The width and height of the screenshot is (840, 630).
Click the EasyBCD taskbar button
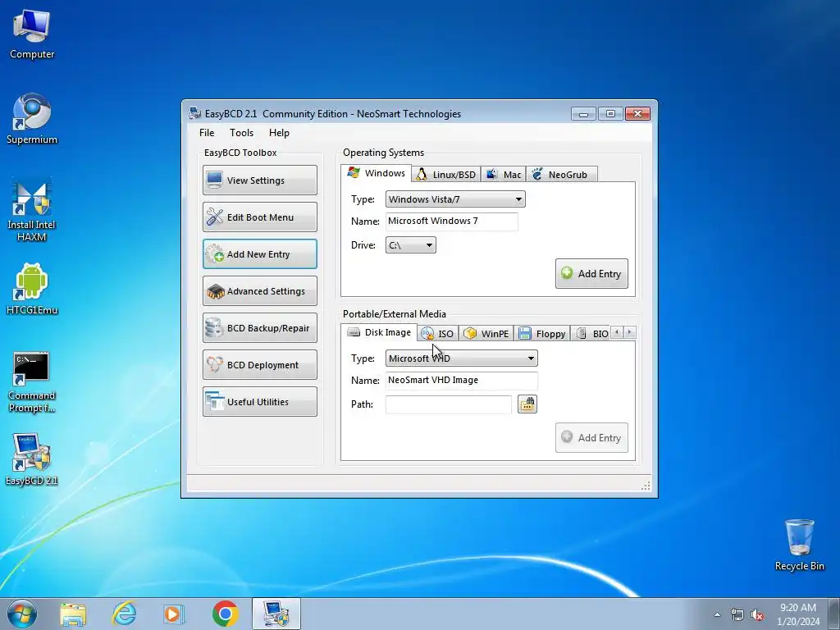pyautogui.click(x=276, y=614)
